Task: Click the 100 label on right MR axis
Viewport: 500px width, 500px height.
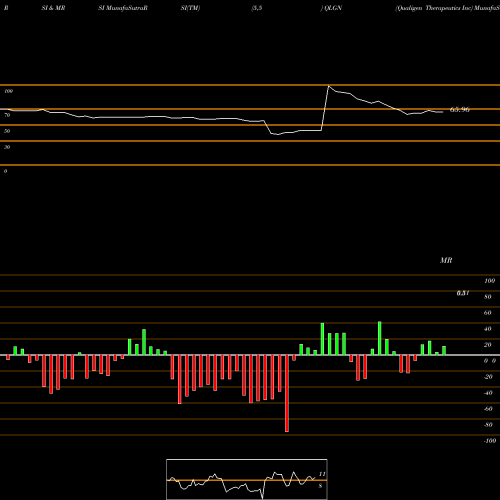Action: coord(490,281)
